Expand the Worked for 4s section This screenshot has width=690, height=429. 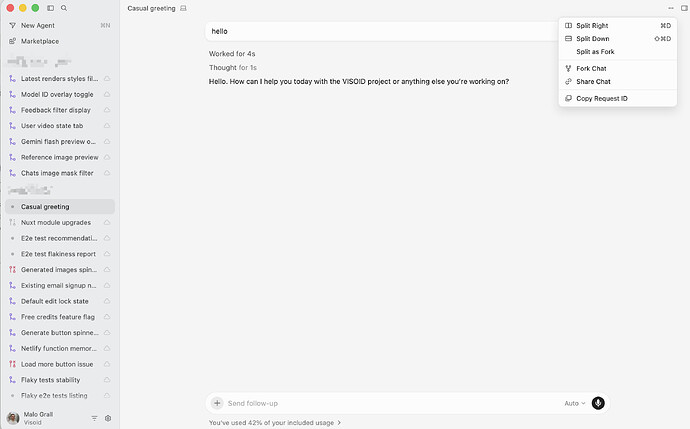coord(232,54)
